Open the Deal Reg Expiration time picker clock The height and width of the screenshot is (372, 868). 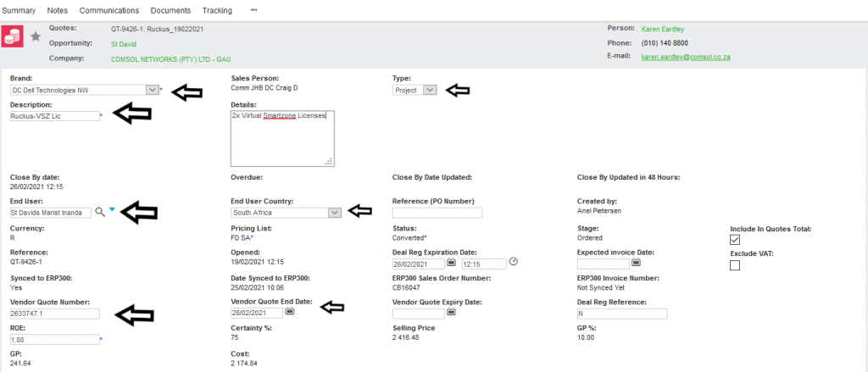(513, 262)
